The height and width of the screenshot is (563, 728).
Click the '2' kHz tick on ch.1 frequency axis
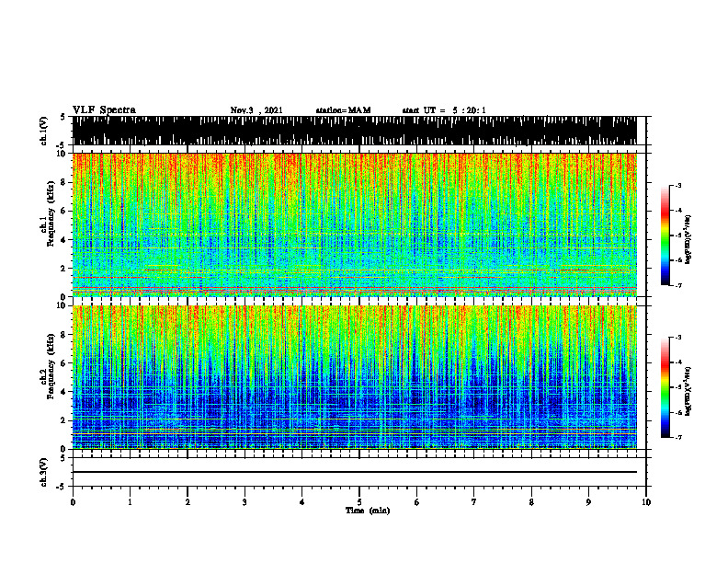63,268
